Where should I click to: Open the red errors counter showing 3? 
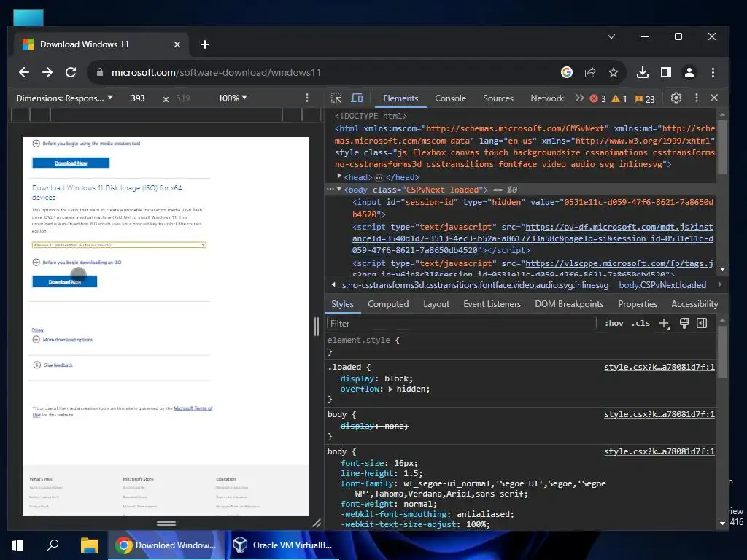click(x=597, y=98)
